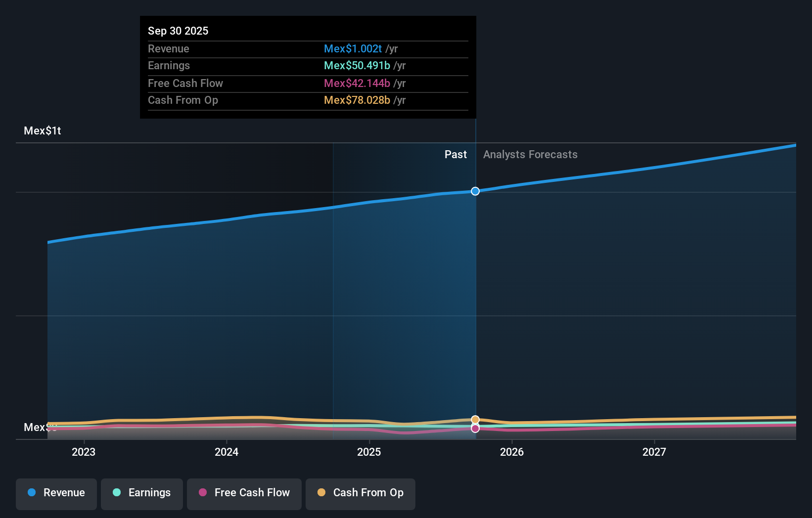The image size is (812, 518).
Task: Select the pink Free Cash Flow data point
Action: (475, 429)
